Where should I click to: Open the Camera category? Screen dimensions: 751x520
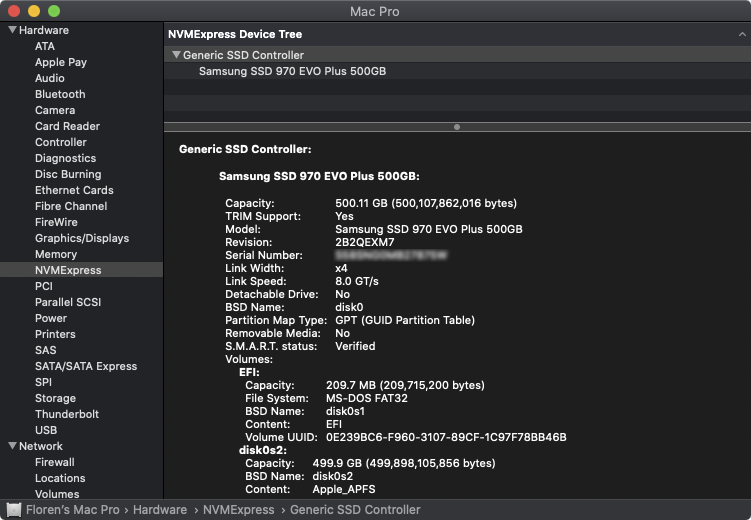pyautogui.click(x=55, y=110)
